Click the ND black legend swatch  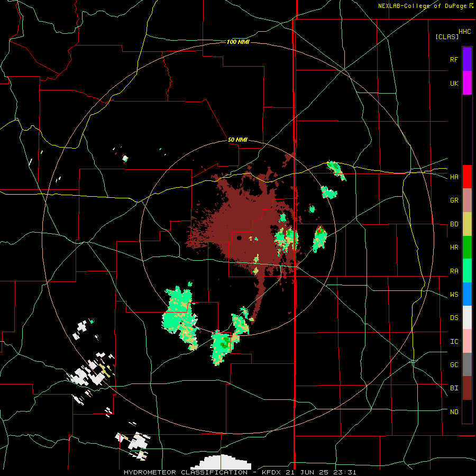point(467,411)
